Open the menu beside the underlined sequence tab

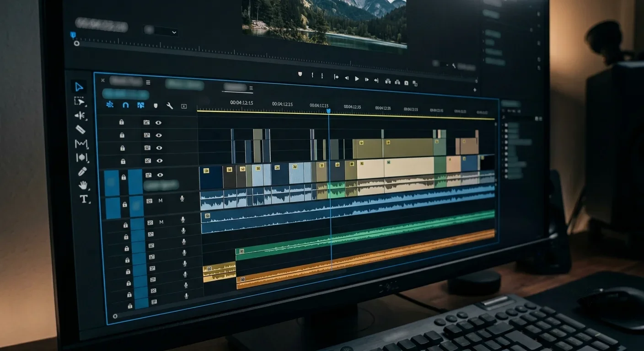click(251, 88)
